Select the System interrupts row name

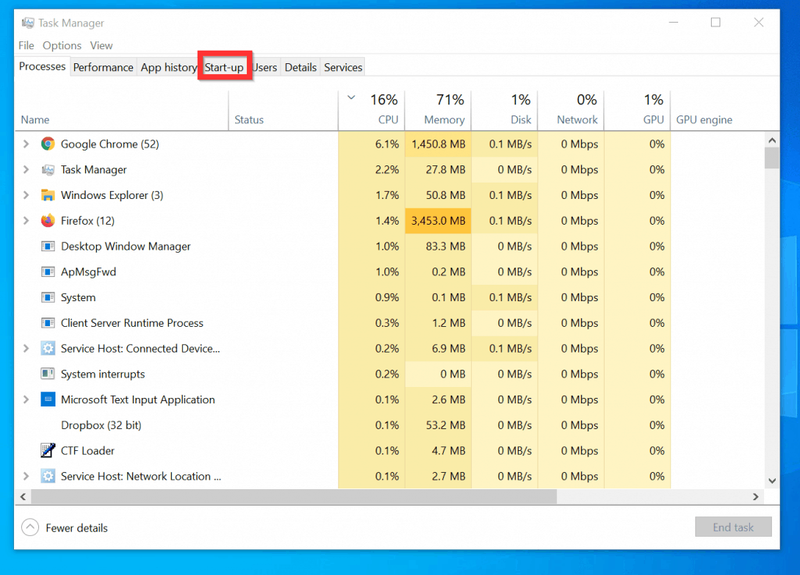click(103, 374)
